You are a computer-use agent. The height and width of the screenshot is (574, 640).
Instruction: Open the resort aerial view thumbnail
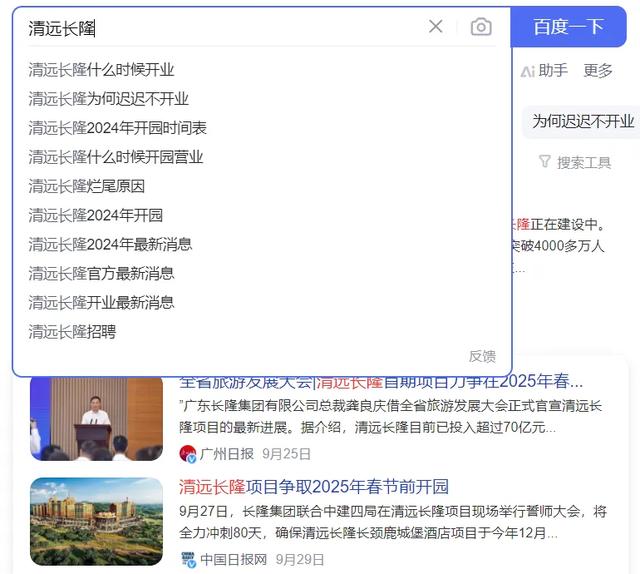[x=96, y=521]
